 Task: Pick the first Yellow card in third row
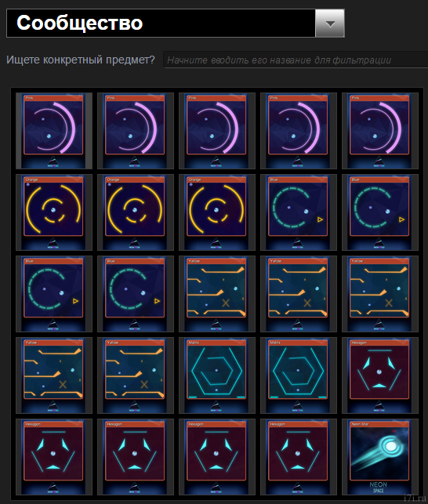(x=217, y=294)
